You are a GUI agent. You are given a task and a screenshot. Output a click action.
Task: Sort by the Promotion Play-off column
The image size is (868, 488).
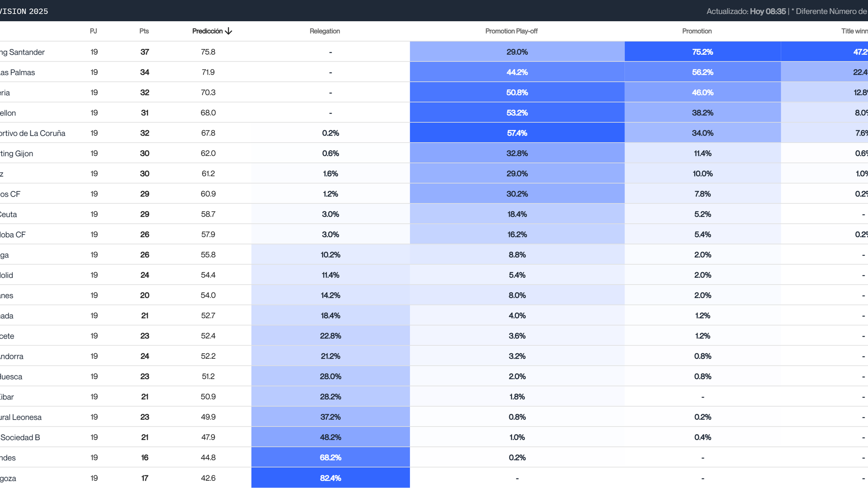pos(511,31)
